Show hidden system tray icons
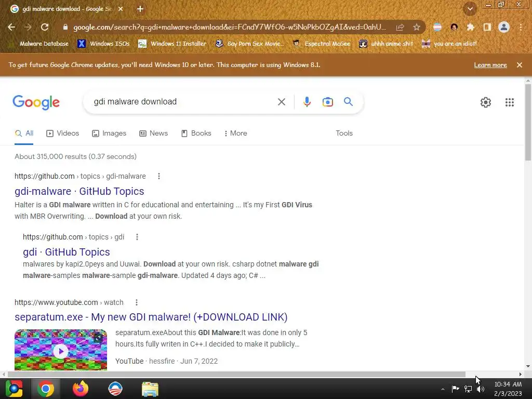 (443, 389)
